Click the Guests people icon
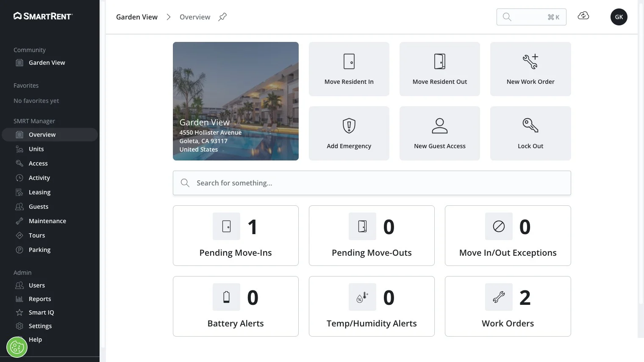644x362 pixels. (19, 207)
